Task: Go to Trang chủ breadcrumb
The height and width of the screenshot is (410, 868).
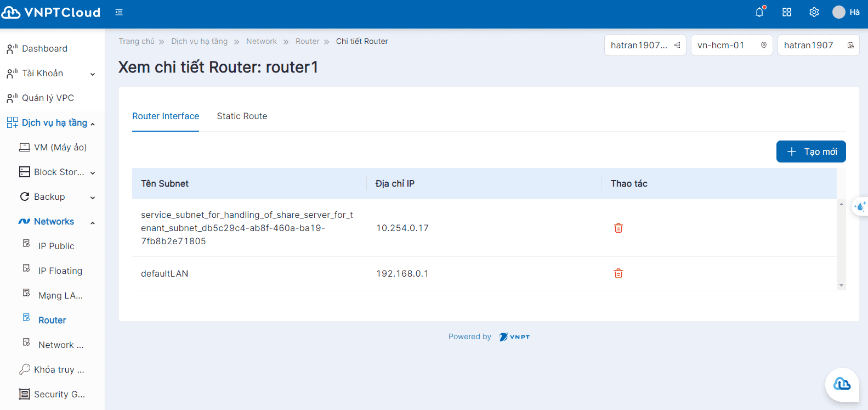Action: tap(137, 41)
